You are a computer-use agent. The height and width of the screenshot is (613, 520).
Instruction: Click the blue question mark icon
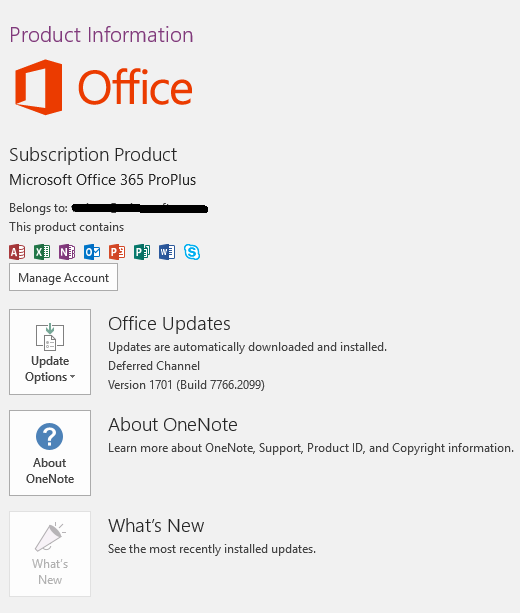49,436
